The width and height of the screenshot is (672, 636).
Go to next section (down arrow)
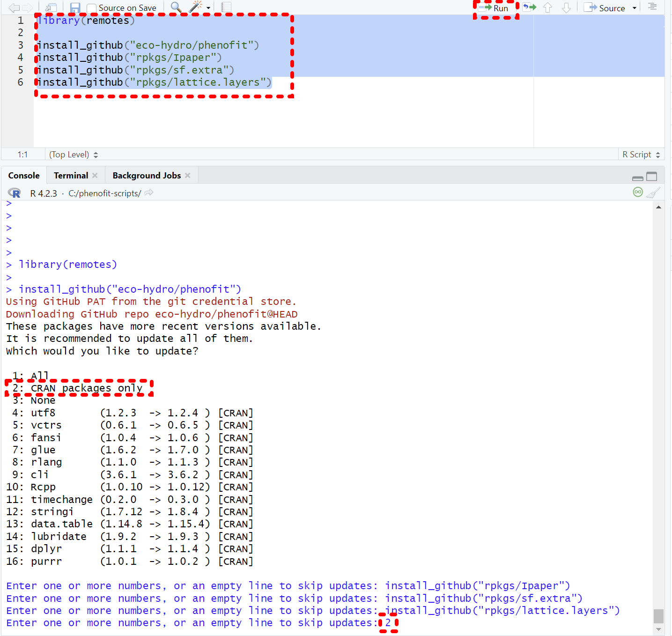[567, 7]
